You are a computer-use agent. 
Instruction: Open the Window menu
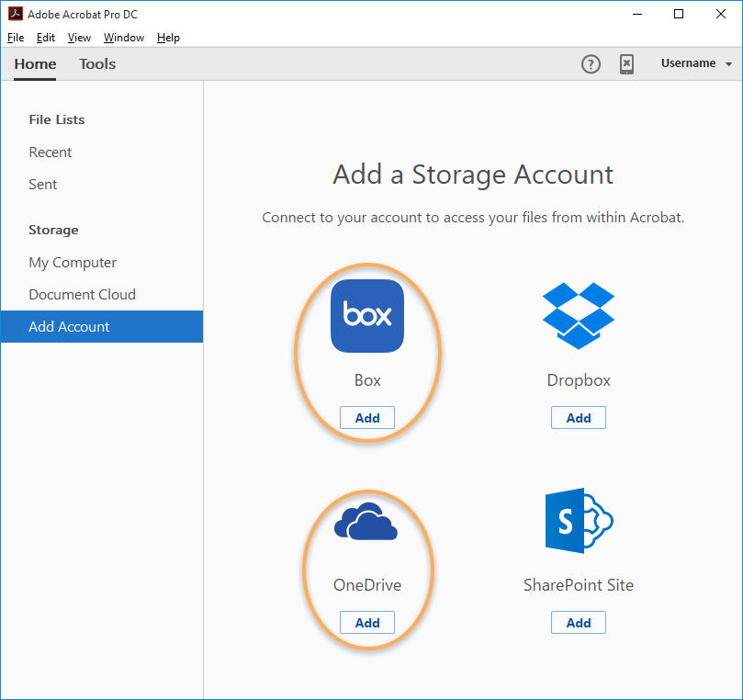click(123, 38)
